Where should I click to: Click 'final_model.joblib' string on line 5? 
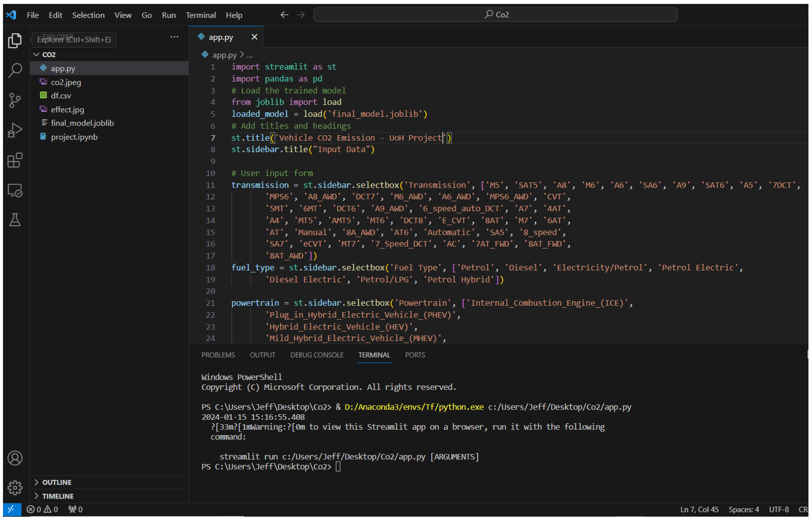(375, 114)
